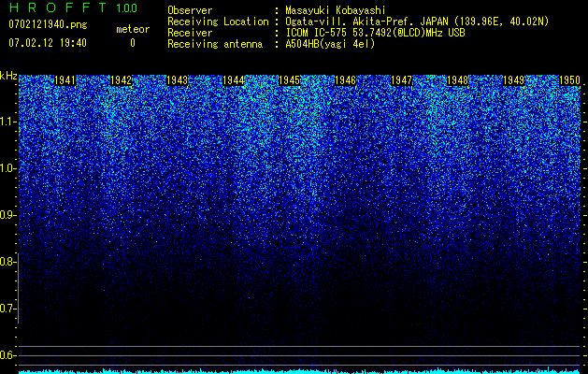Click the observer name Masayuki Kobayashi
Image resolution: width=588 pixels, height=374 pixels.
(x=336, y=10)
